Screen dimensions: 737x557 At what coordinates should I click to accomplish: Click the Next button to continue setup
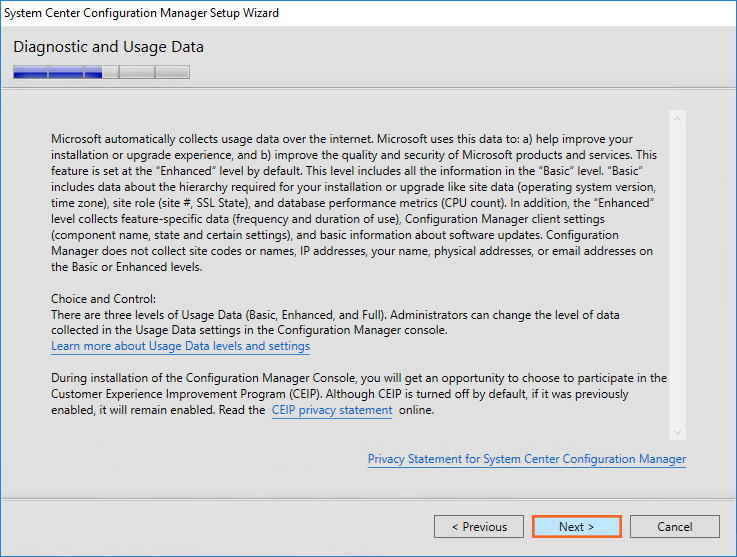pyautogui.click(x=576, y=526)
